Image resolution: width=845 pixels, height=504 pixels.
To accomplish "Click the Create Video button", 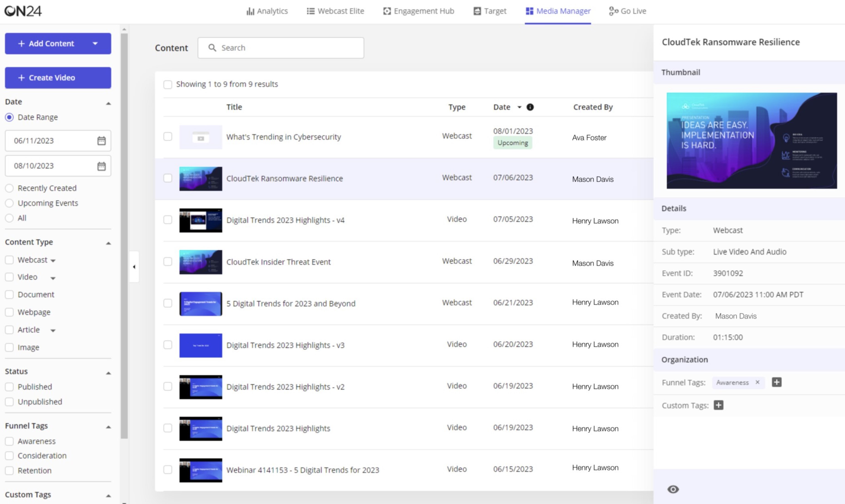I will 58,78.
